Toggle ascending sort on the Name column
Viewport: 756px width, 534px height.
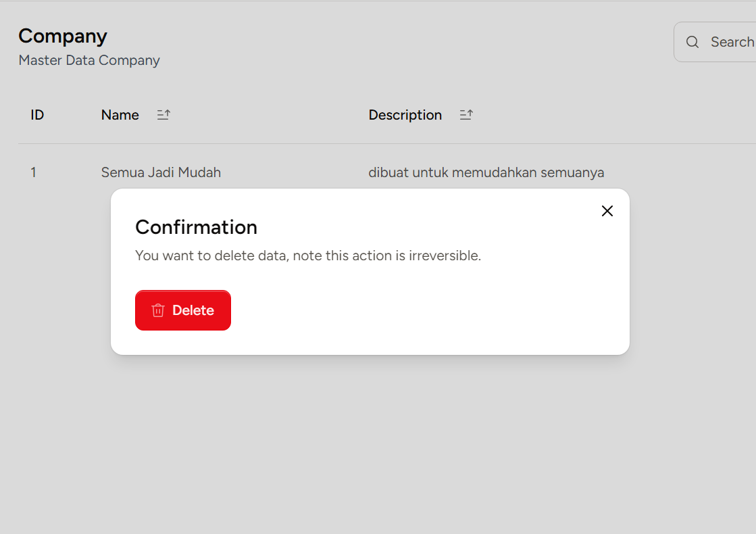[x=163, y=115]
